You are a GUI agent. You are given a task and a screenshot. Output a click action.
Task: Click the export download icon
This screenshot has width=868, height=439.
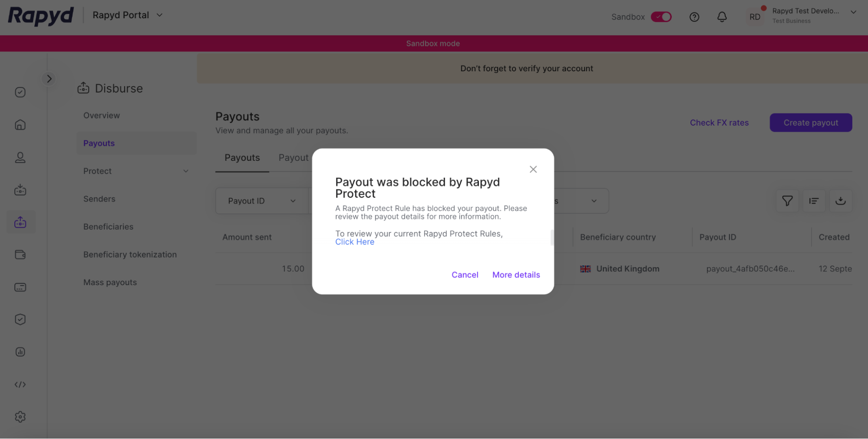tap(841, 201)
